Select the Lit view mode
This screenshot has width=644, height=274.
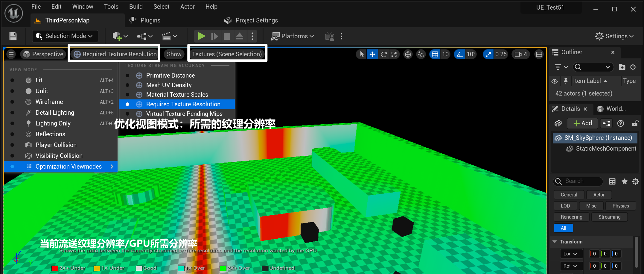point(61,80)
